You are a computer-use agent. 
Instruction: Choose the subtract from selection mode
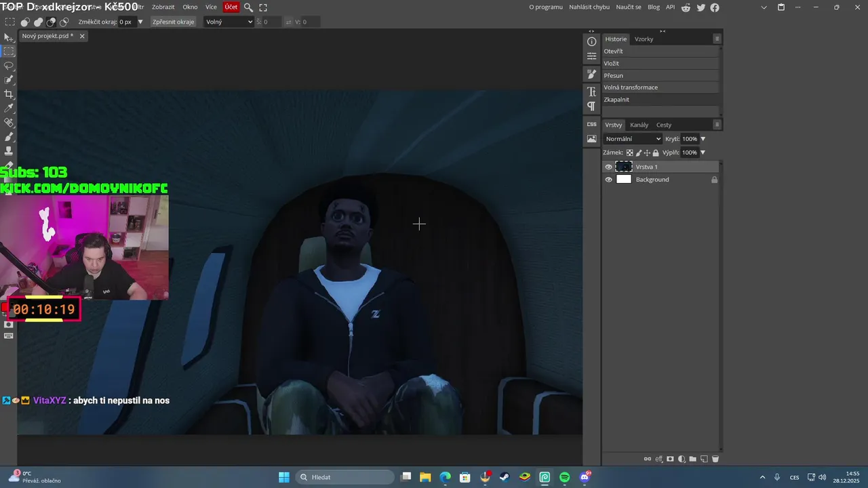tap(51, 22)
